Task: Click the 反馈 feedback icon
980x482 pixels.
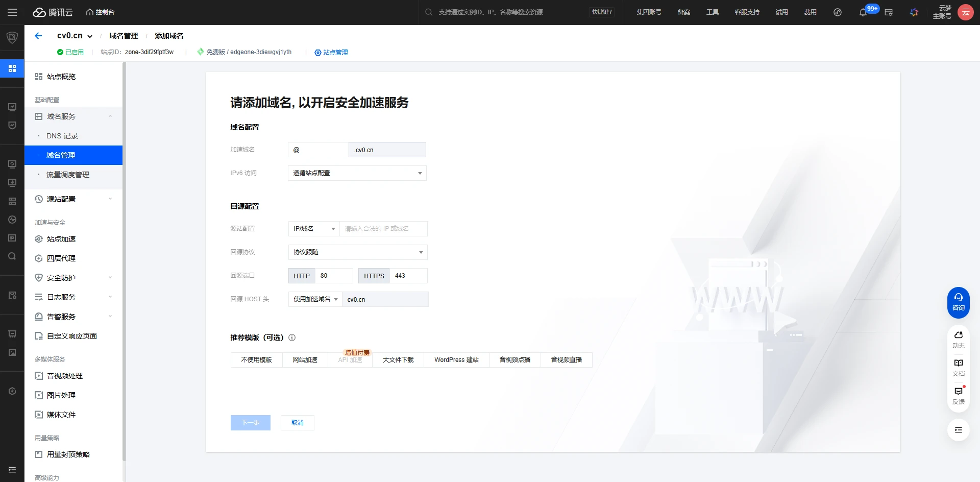Action: (x=958, y=395)
